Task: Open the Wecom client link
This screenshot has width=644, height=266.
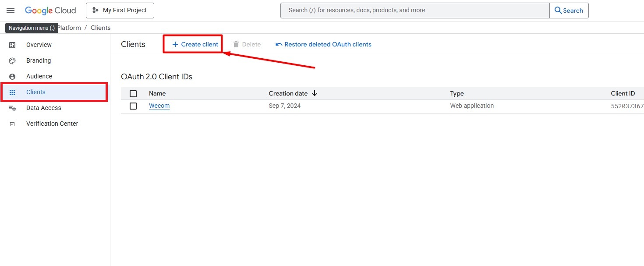Action: [x=159, y=106]
